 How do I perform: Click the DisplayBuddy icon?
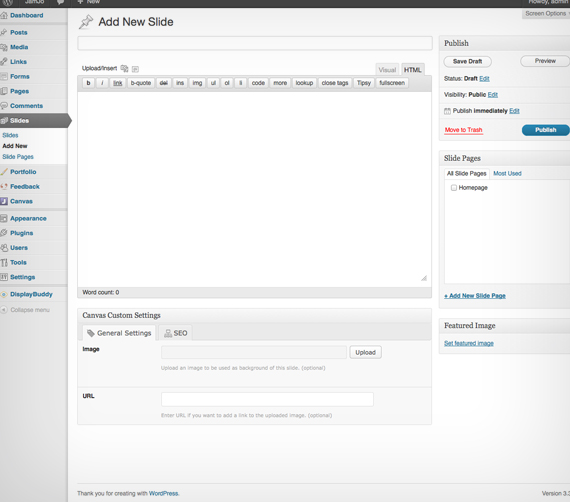click(4, 294)
